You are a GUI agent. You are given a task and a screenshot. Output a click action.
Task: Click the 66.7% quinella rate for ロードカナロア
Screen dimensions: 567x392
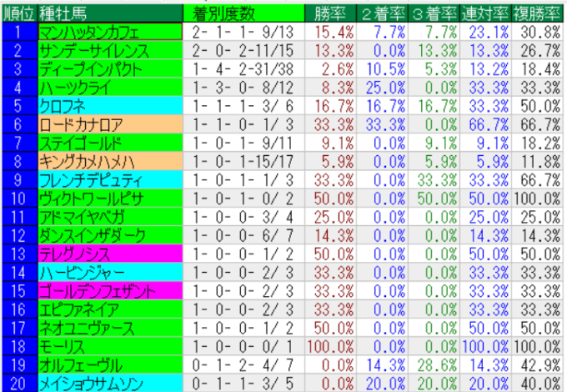(x=485, y=124)
